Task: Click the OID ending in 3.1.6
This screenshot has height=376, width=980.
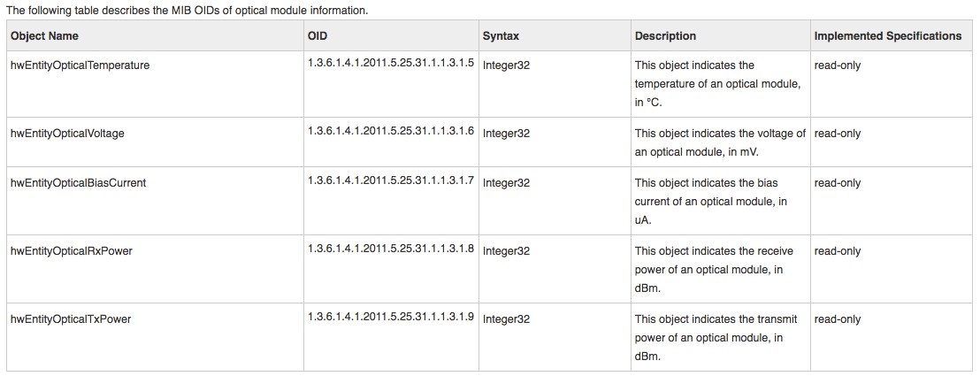Action: tap(391, 131)
